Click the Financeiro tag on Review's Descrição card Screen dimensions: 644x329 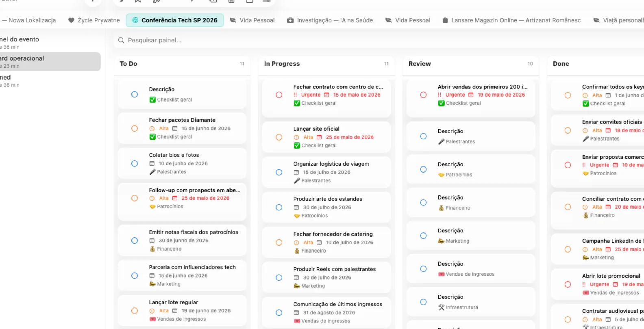pyautogui.click(x=458, y=208)
